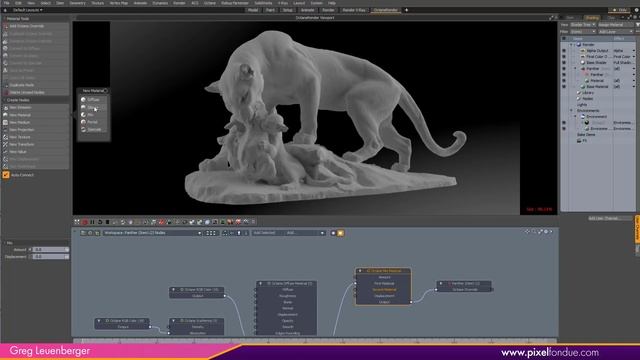The image size is (640, 360).
Task: Collapse the Panther group in Shader Tree
Action: pos(576,69)
